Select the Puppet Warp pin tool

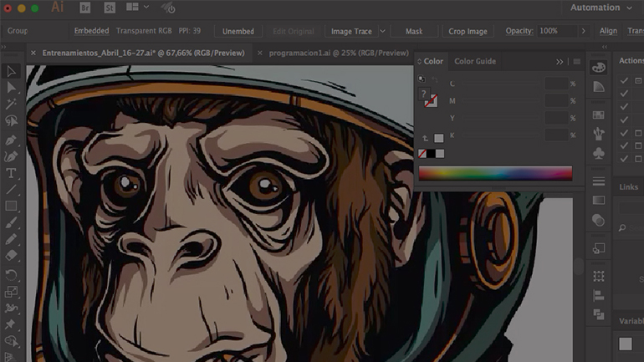point(11,324)
